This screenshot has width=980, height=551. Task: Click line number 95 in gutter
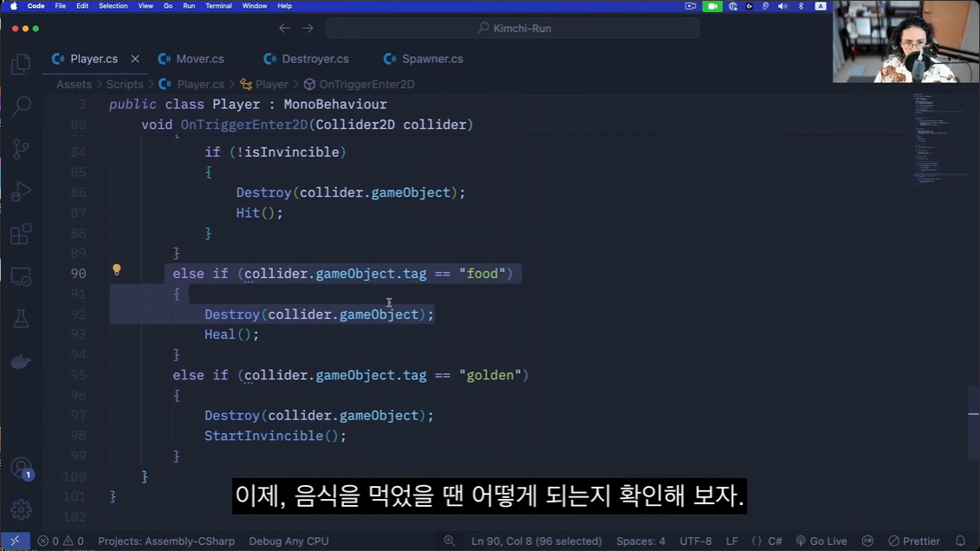point(77,375)
